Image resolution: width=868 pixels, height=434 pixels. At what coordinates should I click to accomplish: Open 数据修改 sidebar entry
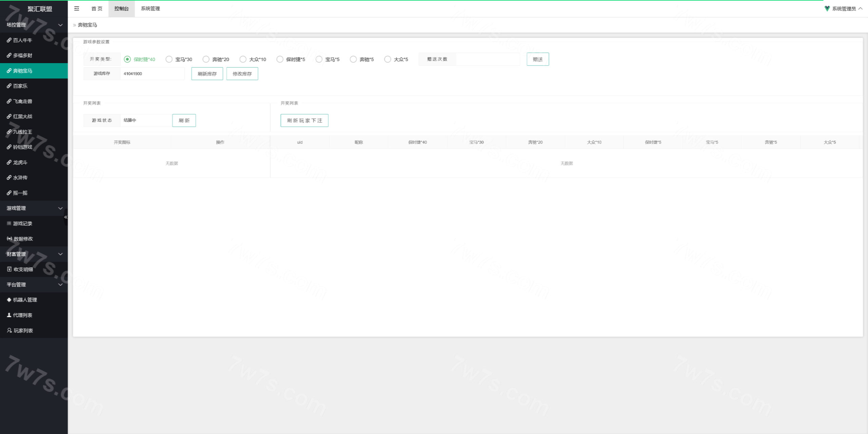23,239
